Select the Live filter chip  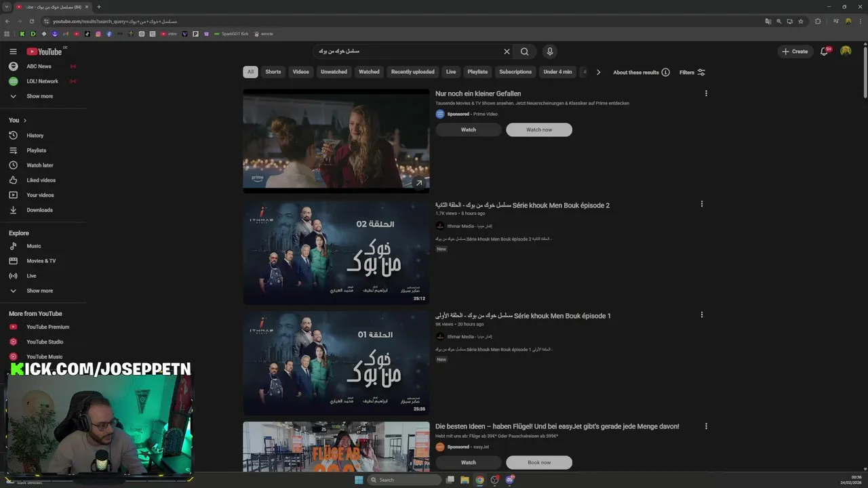[451, 72]
